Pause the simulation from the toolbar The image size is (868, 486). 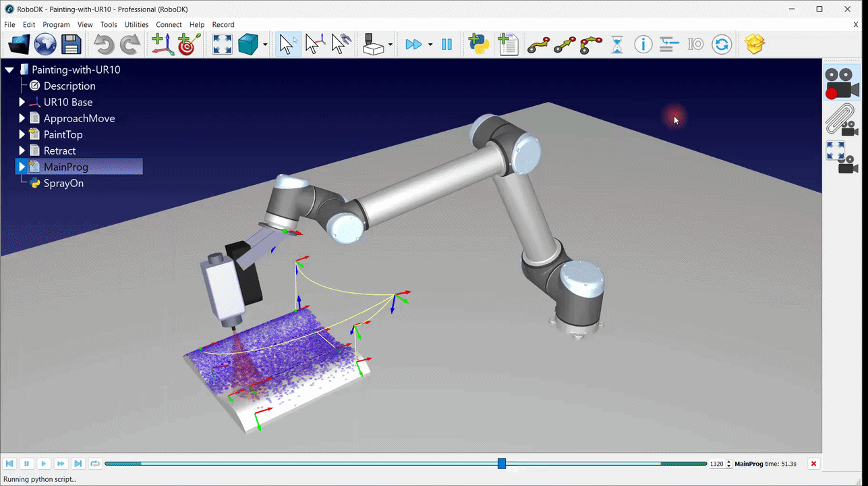(x=446, y=45)
